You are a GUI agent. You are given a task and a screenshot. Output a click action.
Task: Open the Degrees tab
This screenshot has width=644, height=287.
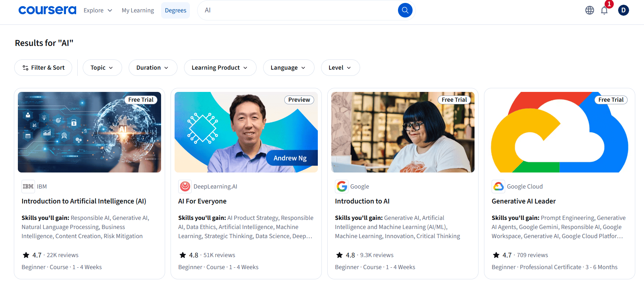(x=175, y=10)
